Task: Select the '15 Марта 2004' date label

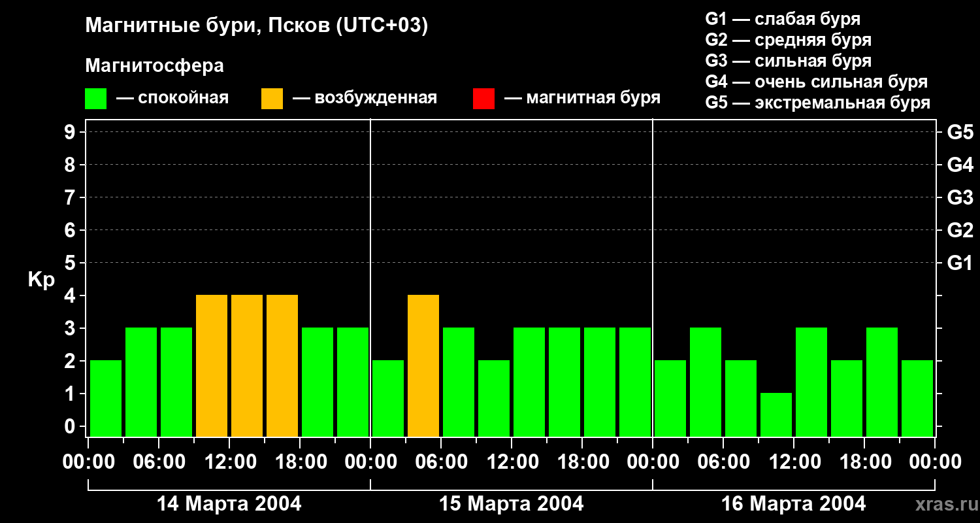Action: [512, 504]
